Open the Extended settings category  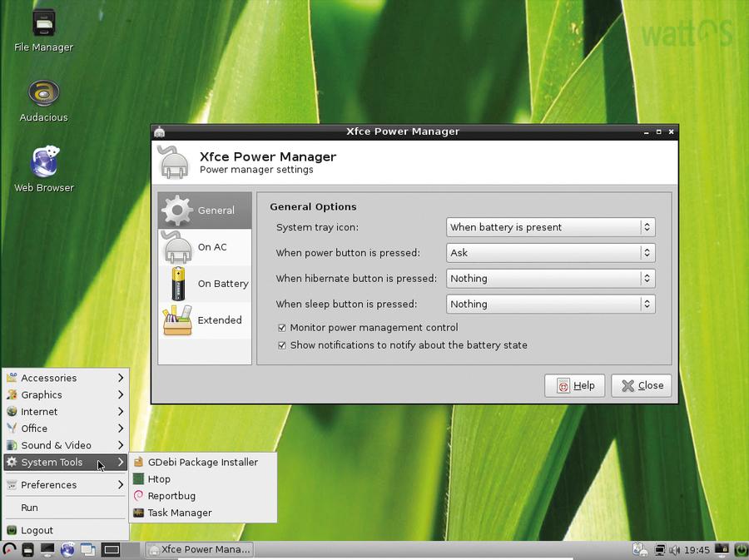click(205, 320)
